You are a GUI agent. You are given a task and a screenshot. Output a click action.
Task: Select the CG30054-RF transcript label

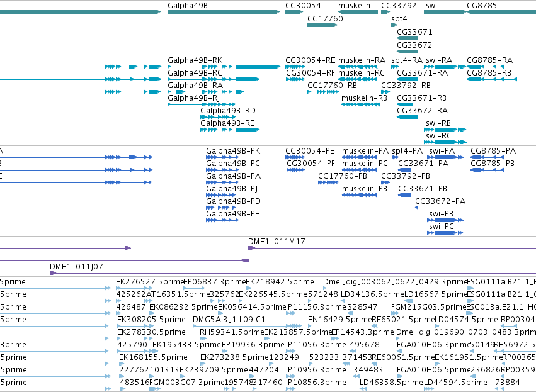point(311,73)
